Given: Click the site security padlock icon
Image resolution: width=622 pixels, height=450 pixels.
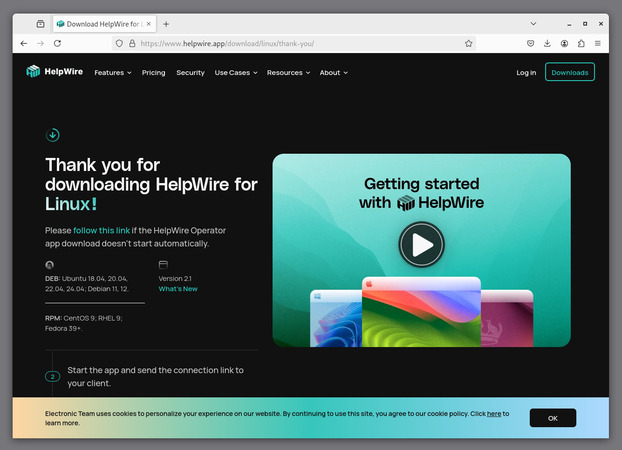Looking at the screenshot, I should point(132,43).
